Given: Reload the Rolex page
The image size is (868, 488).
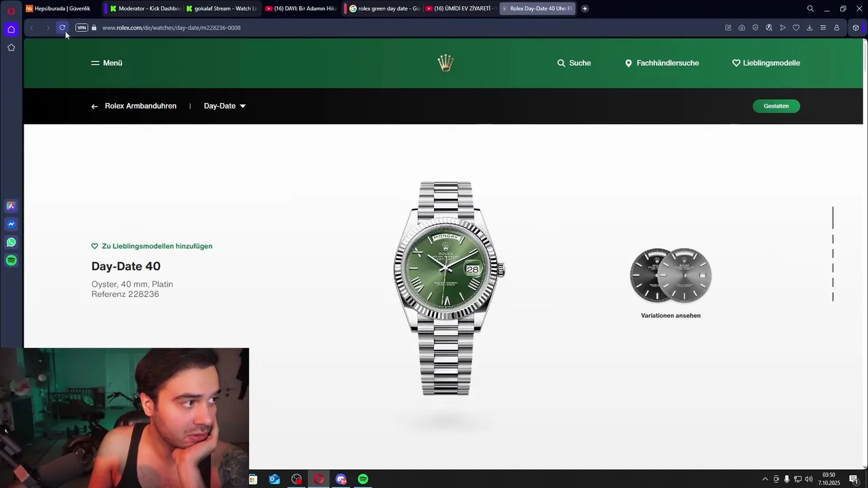Looking at the screenshot, I should click(x=62, y=28).
